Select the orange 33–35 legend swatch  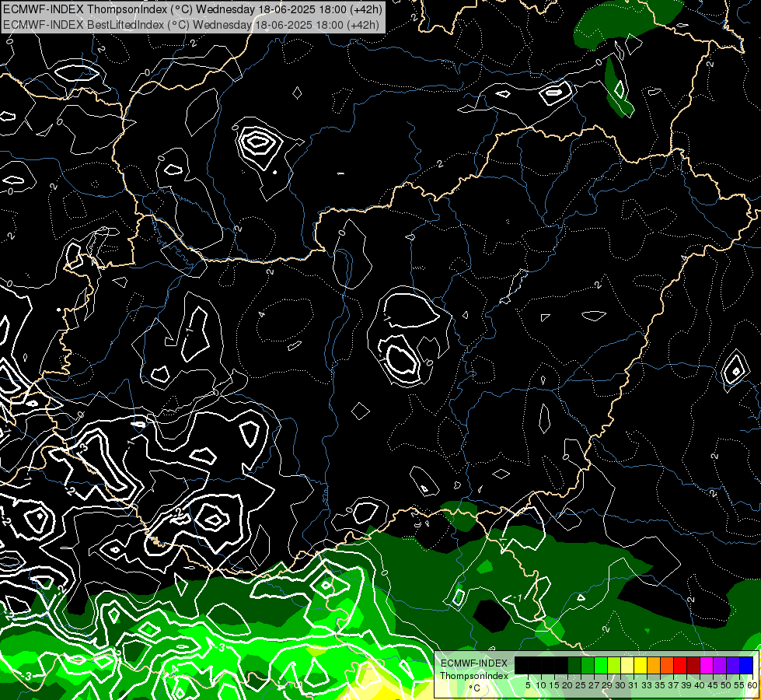pyautogui.click(x=654, y=665)
